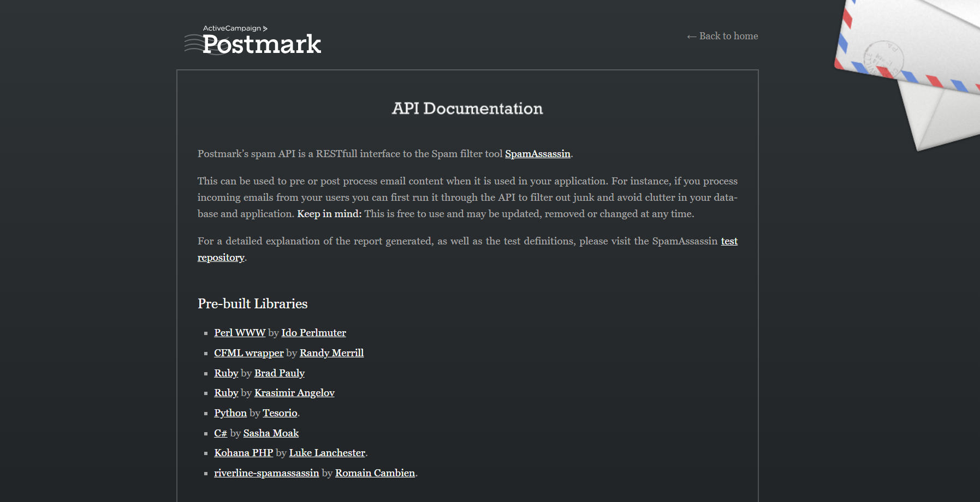
Task: Visit Randy Merrill's author link
Action: point(331,353)
